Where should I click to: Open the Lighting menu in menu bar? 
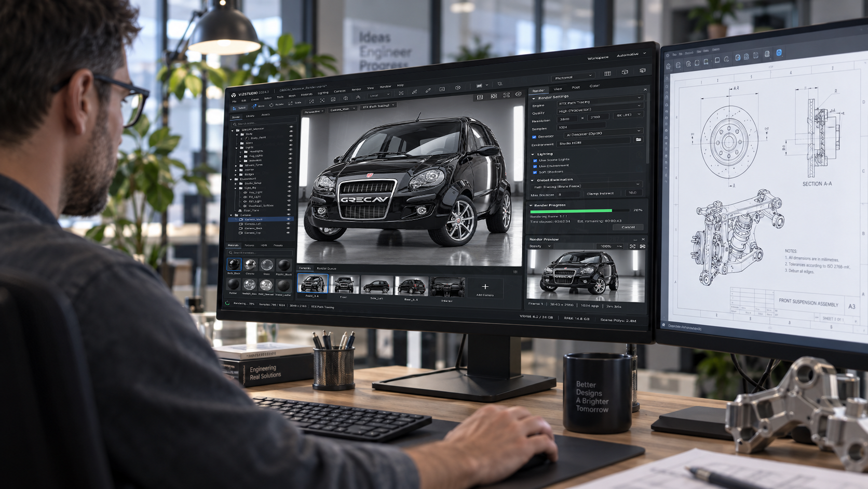tap(323, 92)
